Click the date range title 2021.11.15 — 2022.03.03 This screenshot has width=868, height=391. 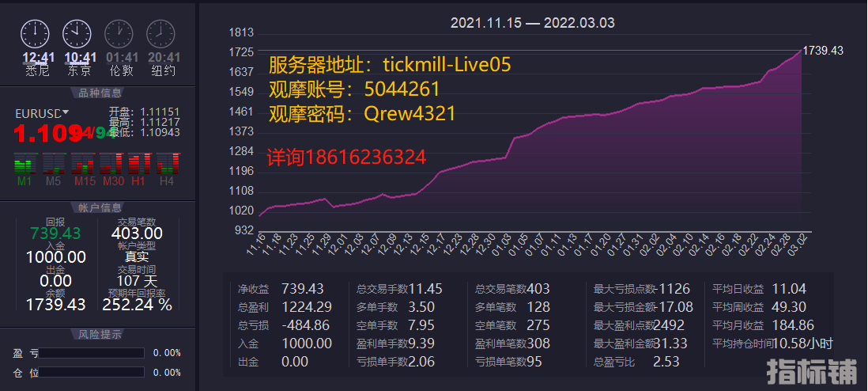533,23
